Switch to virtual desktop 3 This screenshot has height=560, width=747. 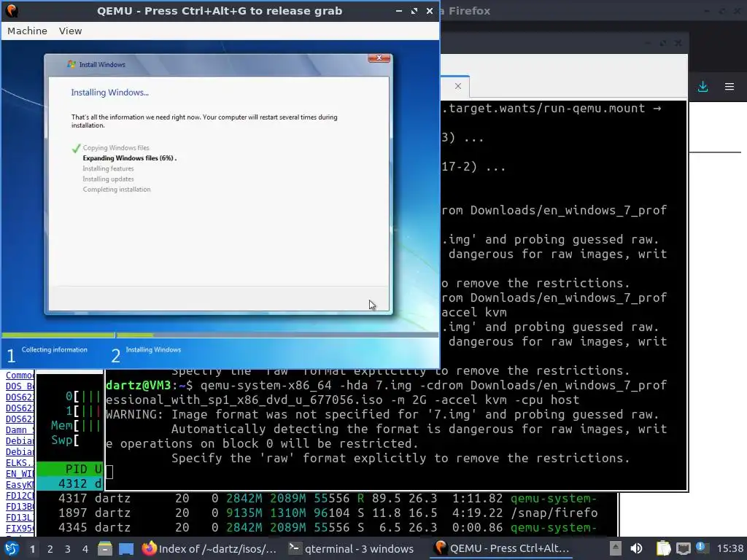click(x=68, y=549)
